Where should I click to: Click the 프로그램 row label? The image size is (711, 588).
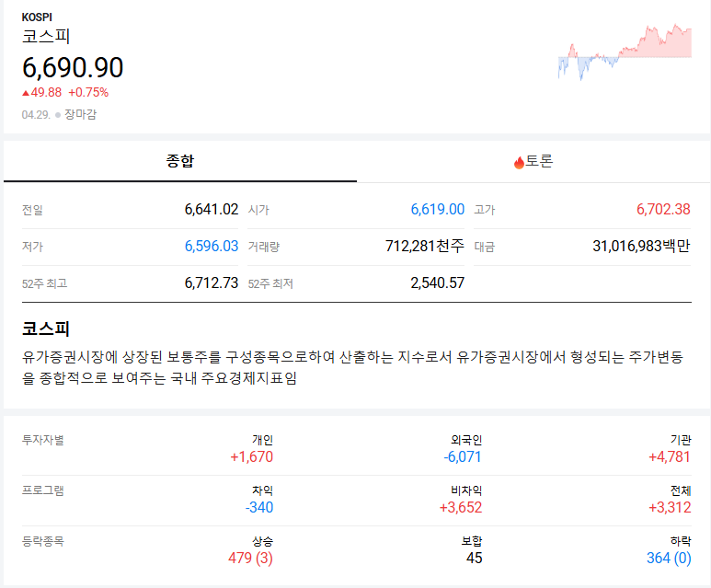pyautogui.click(x=42, y=490)
